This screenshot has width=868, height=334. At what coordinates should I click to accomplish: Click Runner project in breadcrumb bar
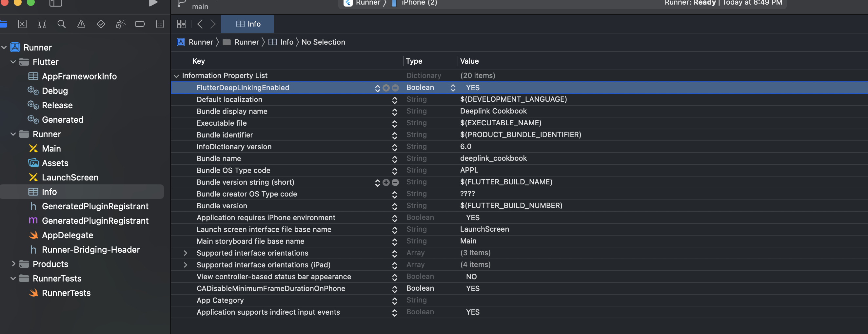(x=195, y=42)
